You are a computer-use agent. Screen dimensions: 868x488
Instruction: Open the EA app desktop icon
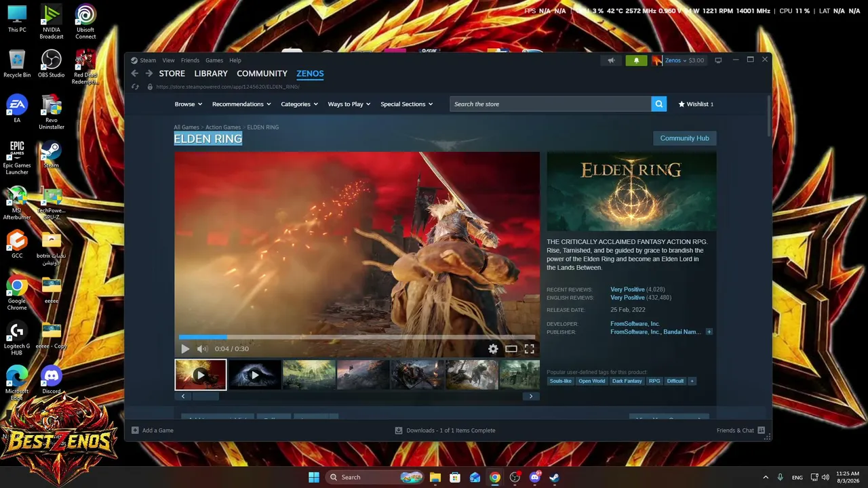pos(17,108)
